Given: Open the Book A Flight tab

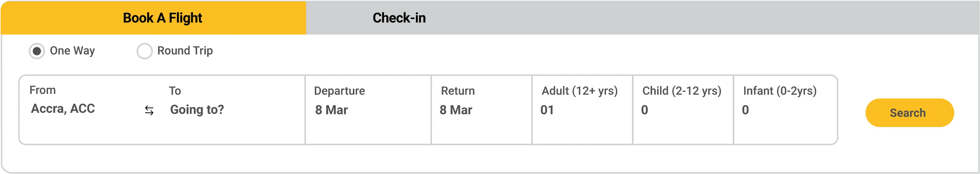Looking at the screenshot, I should tap(162, 18).
